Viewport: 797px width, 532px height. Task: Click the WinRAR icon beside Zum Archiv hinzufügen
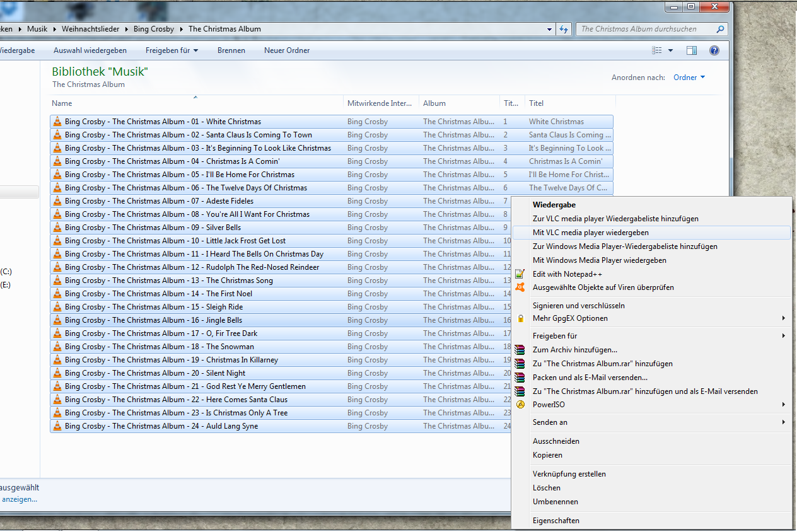click(519, 350)
